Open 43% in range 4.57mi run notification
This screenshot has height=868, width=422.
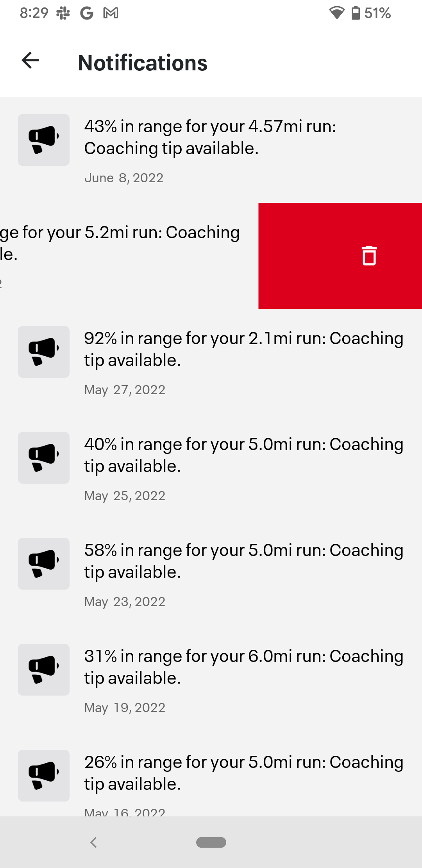click(x=210, y=138)
